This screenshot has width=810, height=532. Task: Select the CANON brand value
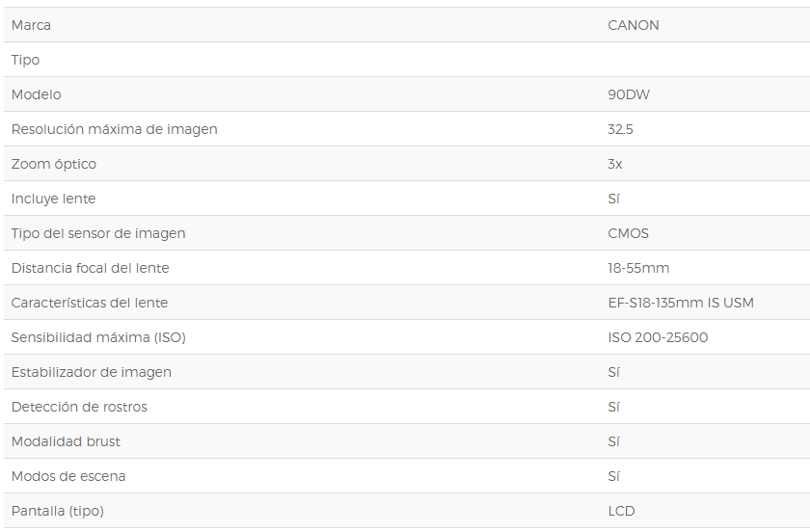click(634, 25)
